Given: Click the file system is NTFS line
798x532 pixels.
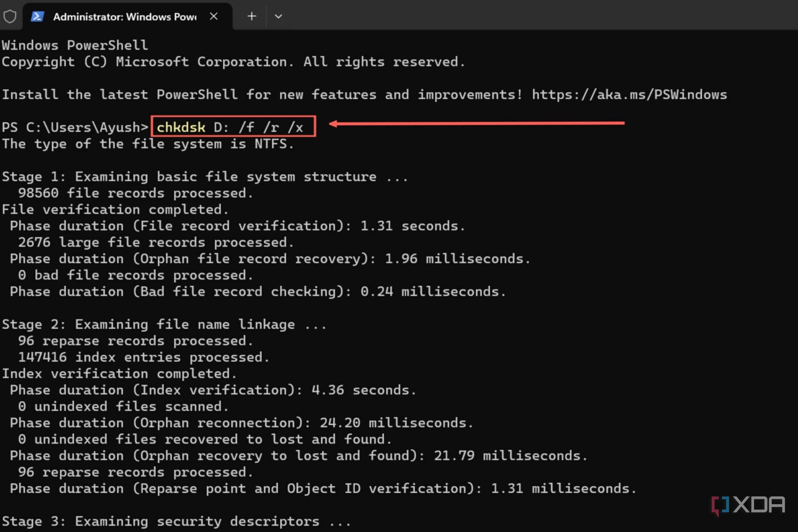Looking at the screenshot, I should 148,144.
